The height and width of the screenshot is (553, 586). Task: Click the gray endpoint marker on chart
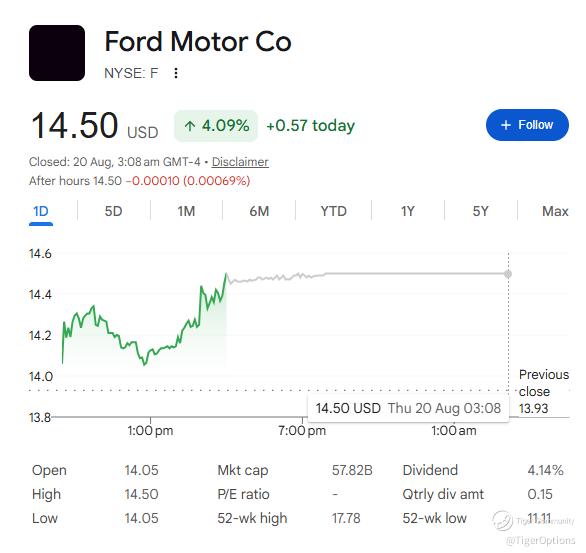pos(508,274)
